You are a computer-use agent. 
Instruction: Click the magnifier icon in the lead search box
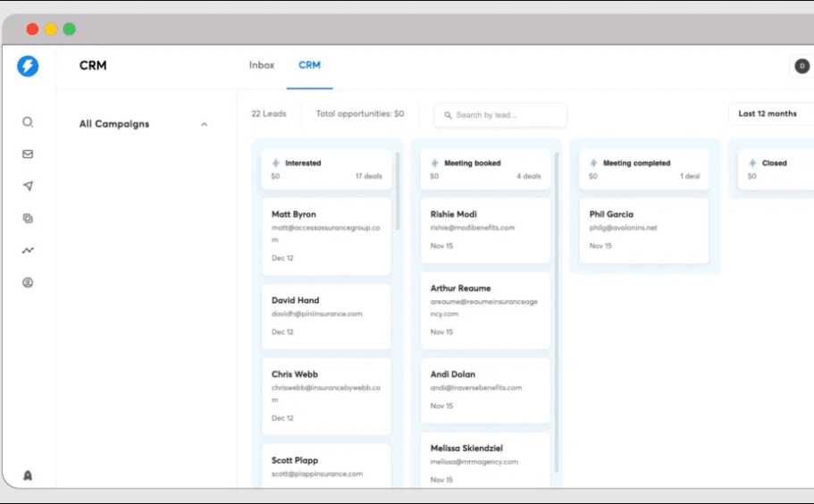click(448, 115)
